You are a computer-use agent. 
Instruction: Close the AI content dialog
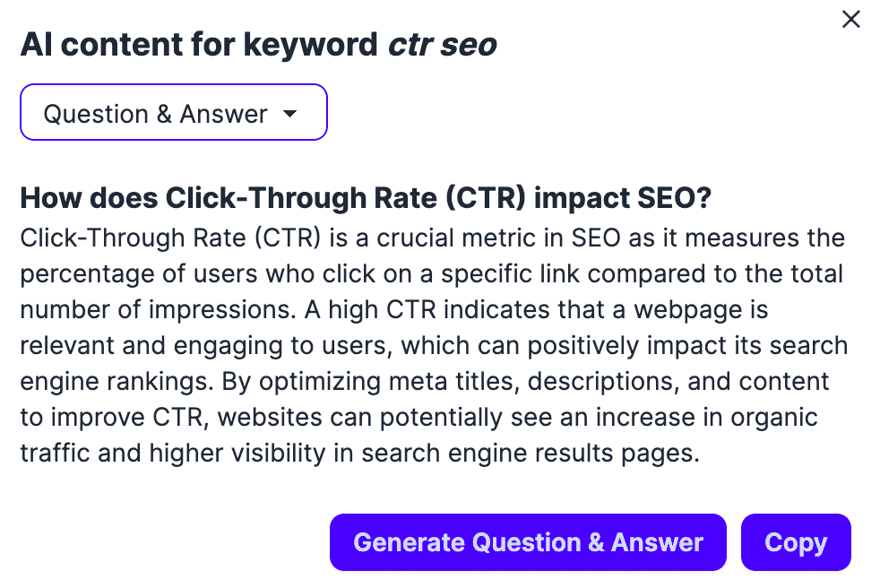coord(850,20)
